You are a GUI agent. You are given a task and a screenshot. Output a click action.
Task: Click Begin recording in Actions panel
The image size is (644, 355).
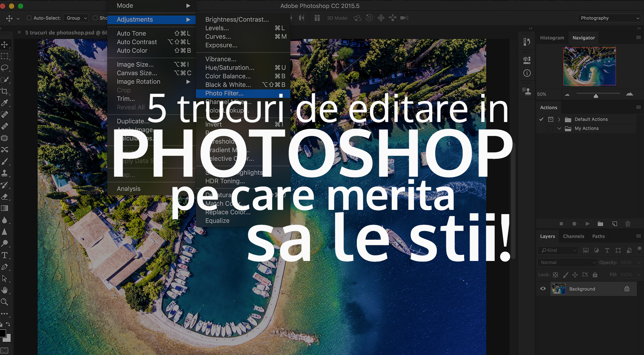coord(574,224)
